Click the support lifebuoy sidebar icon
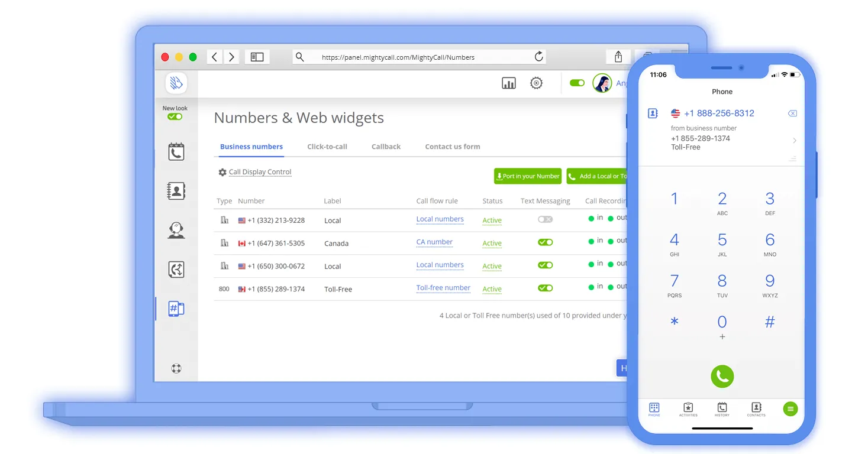The image size is (868, 454). pos(176,368)
